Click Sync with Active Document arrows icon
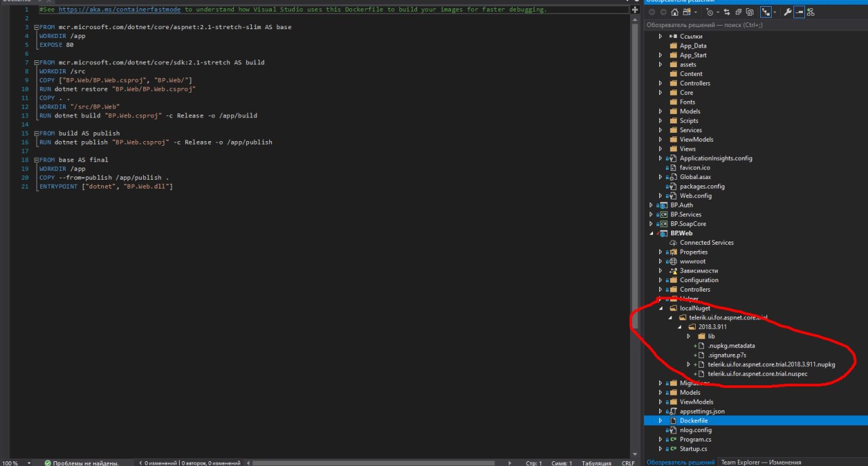 pyautogui.click(x=727, y=12)
